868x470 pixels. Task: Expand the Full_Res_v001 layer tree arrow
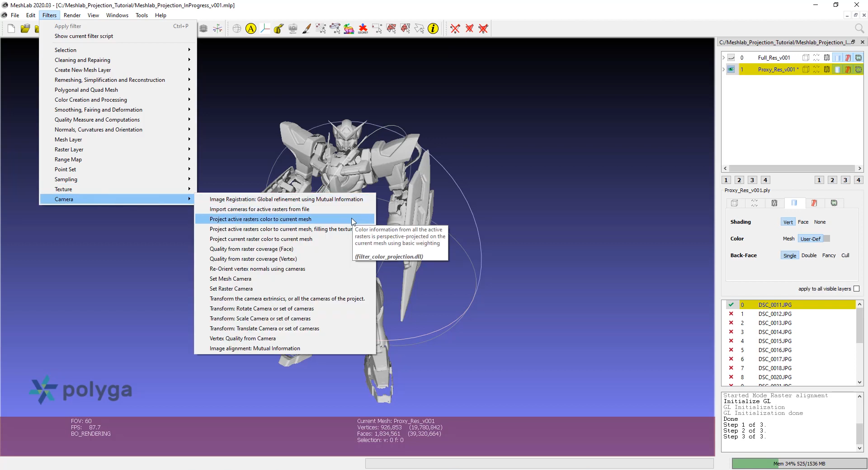[723, 58]
